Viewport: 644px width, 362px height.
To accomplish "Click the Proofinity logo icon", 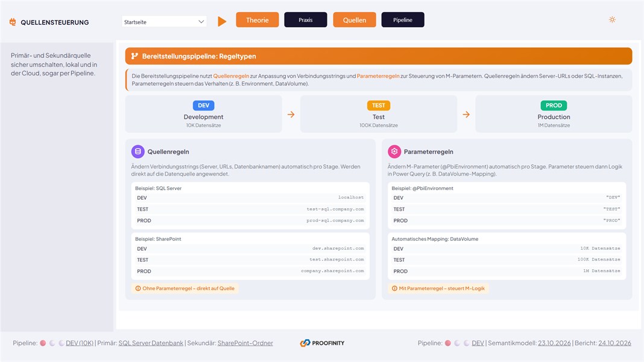I will click(305, 343).
